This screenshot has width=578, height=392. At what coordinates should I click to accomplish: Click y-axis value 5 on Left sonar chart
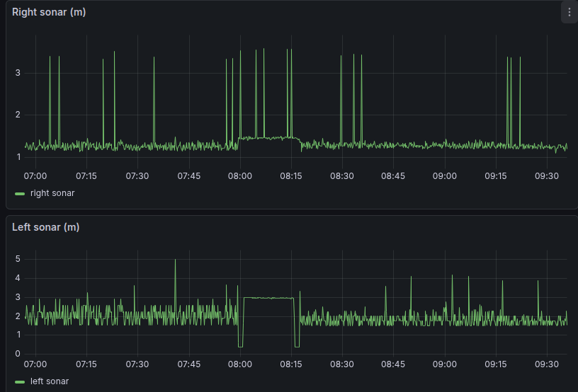pyautogui.click(x=18, y=259)
